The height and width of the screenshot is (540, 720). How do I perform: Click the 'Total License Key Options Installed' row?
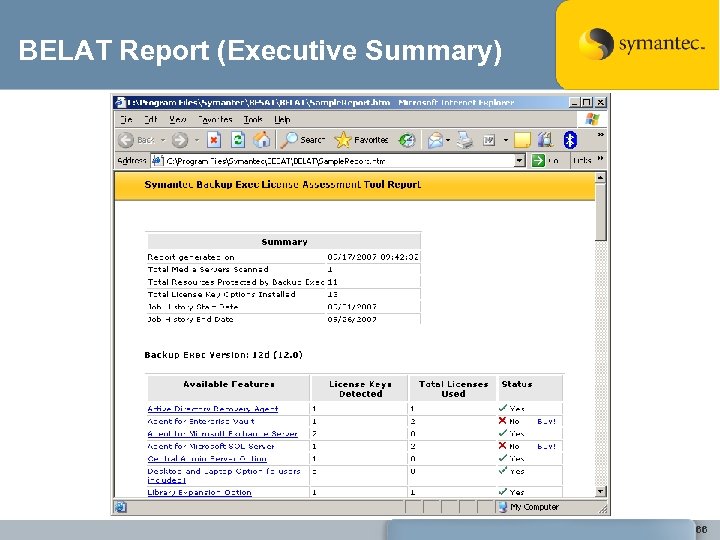click(283, 294)
